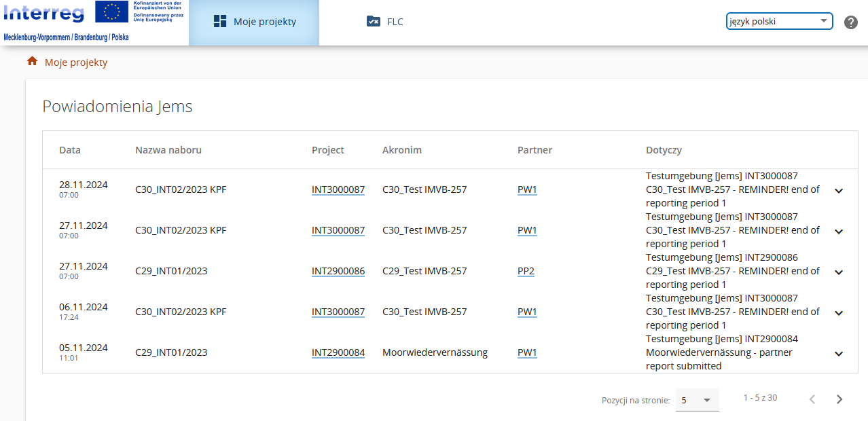The image size is (868, 421).
Task: Click the help question mark icon
Action: coord(851,22)
